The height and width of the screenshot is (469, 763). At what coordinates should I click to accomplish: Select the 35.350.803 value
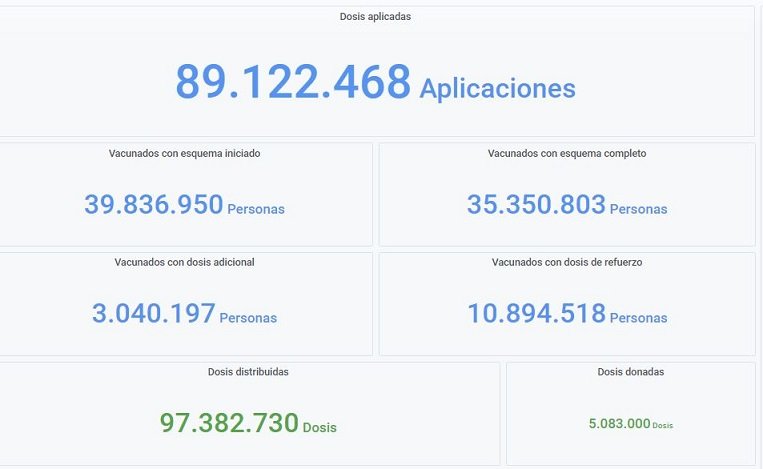click(x=536, y=204)
